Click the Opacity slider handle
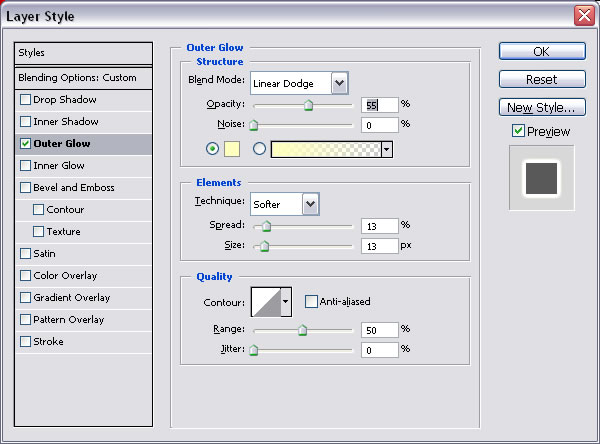 tap(308, 104)
